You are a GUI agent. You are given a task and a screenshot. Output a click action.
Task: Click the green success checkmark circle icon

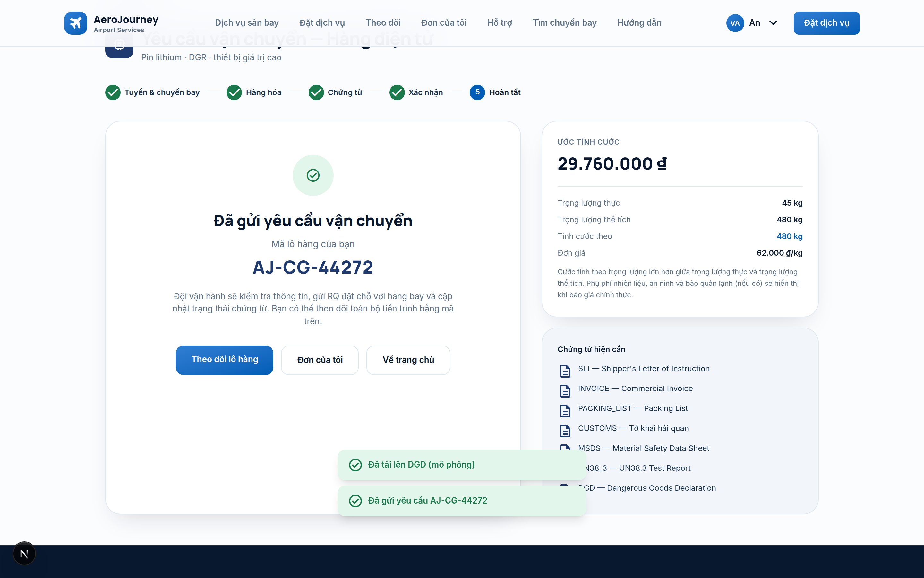[313, 175]
